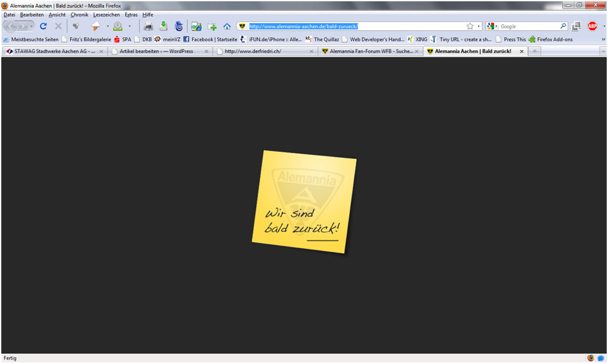This screenshot has width=608, height=364.
Task: Click the Stop loading X icon
Action: [58, 26]
